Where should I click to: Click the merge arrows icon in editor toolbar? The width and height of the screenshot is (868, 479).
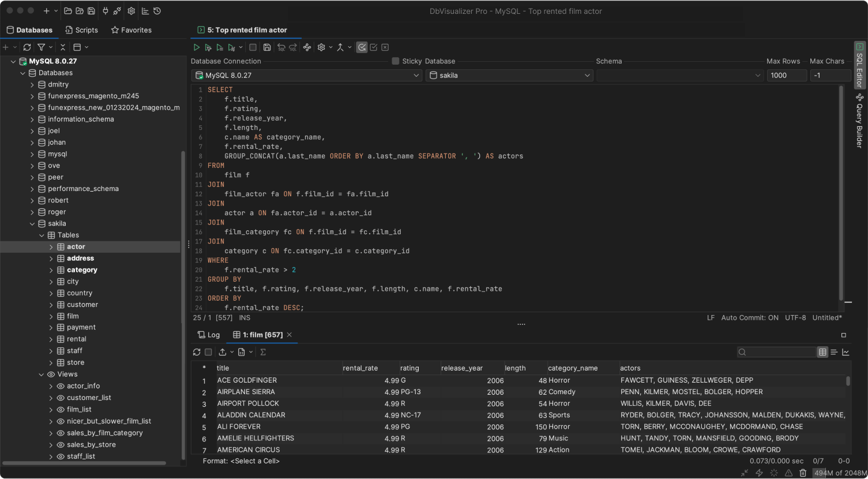pos(340,47)
